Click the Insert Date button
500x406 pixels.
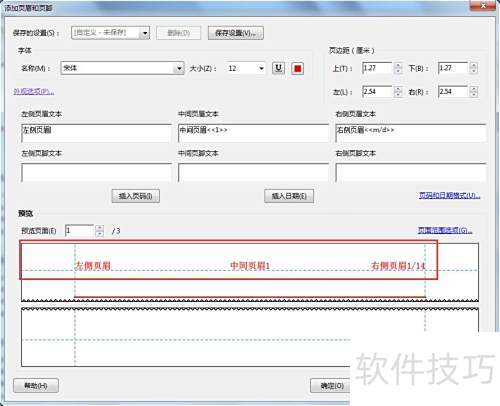pos(289,196)
